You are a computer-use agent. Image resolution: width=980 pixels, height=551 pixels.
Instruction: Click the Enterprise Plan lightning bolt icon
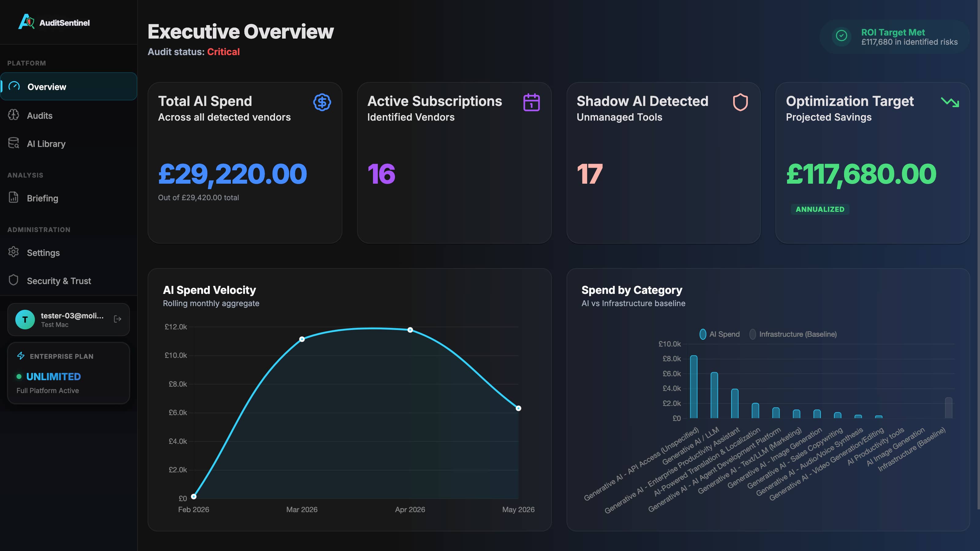click(21, 356)
